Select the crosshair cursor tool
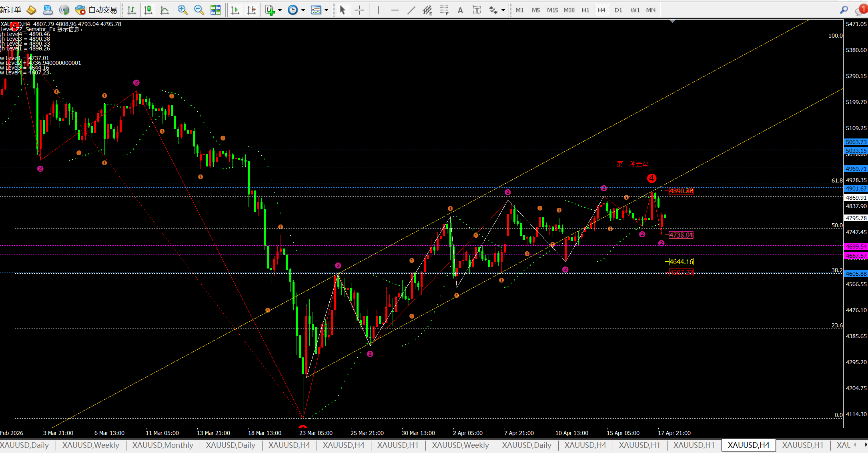The image size is (868, 453). coord(359,10)
